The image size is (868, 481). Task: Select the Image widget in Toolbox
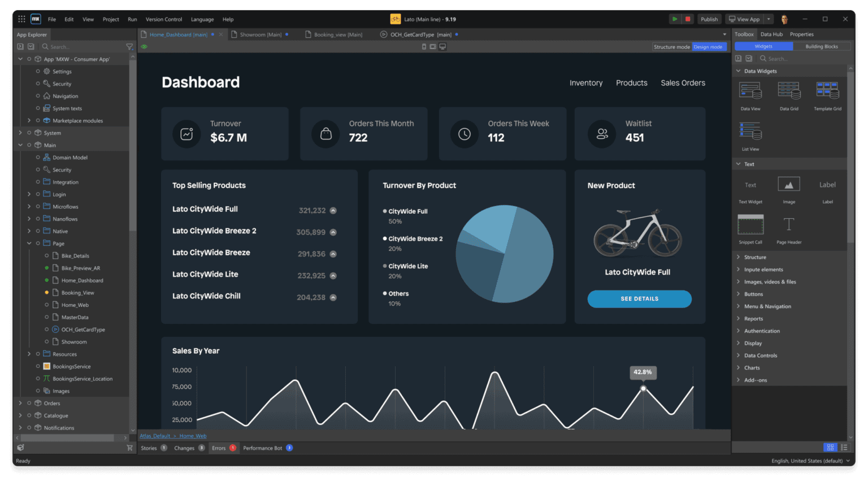coord(789,185)
